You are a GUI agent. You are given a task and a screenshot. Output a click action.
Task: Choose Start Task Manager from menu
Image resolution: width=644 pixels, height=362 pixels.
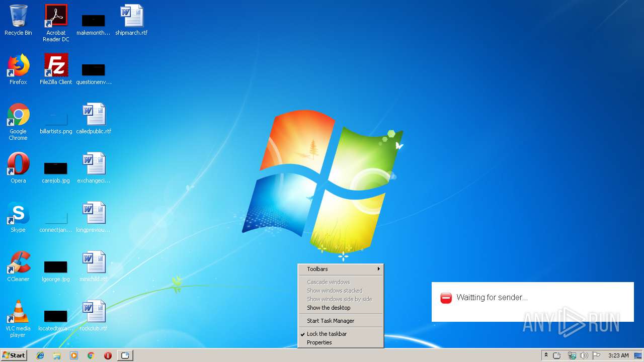[x=341, y=321]
